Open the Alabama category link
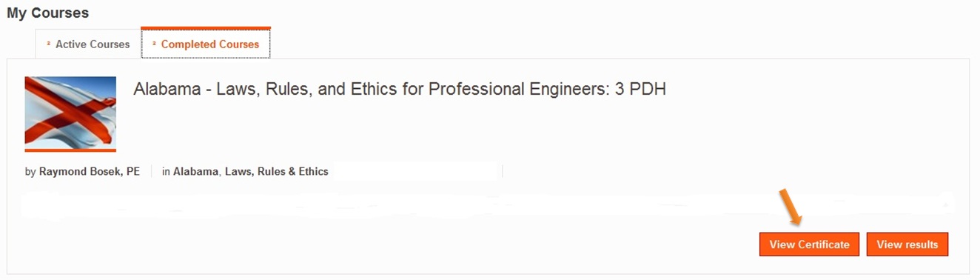This screenshot has width=980, height=280. click(x=196, y=171)
